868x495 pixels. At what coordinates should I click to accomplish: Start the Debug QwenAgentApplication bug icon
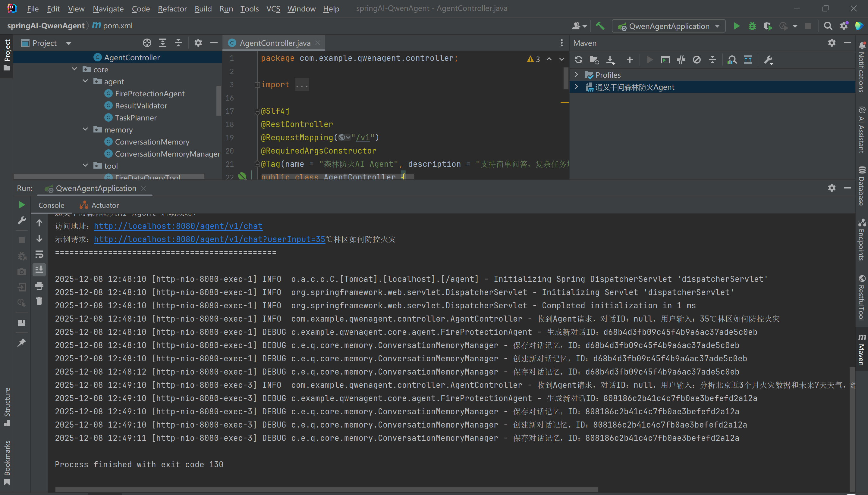(752, 26)
